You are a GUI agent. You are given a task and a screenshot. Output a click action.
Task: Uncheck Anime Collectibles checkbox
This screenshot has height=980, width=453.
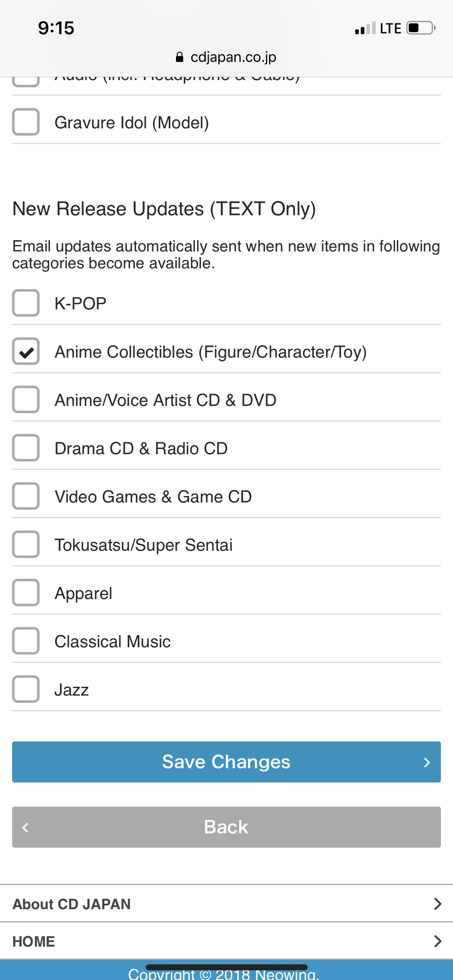(x=26, y=351)
